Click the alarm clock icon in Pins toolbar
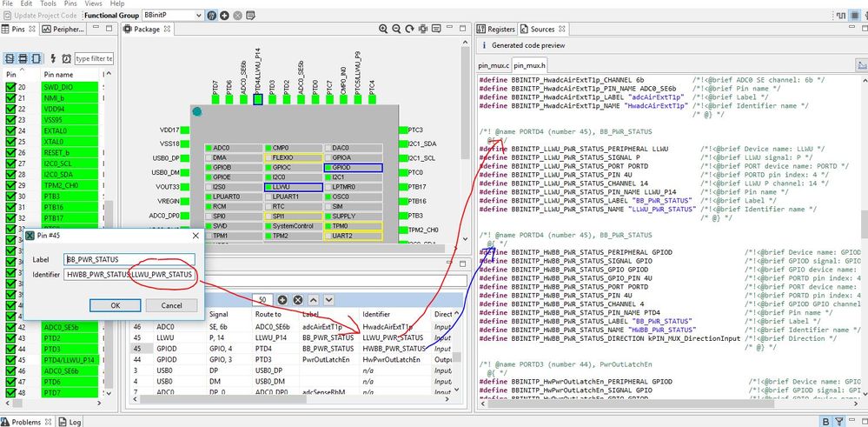This screenshot has height=427, width=868. coord(66,58)
